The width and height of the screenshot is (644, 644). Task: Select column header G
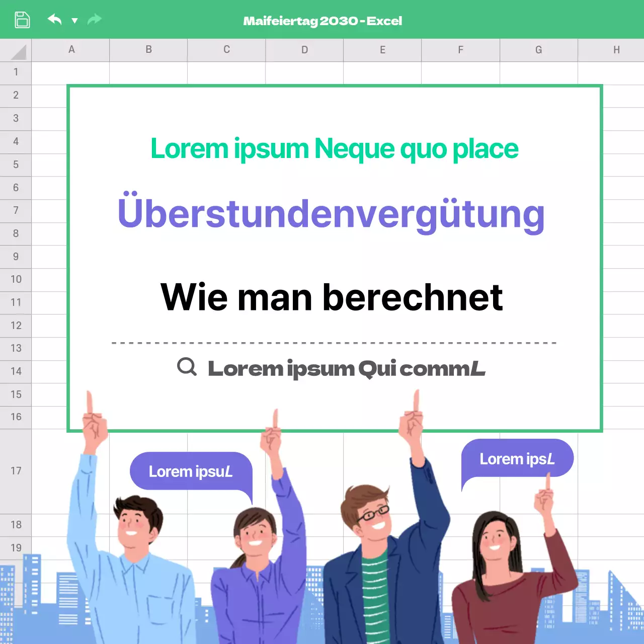tap(538, 50)
